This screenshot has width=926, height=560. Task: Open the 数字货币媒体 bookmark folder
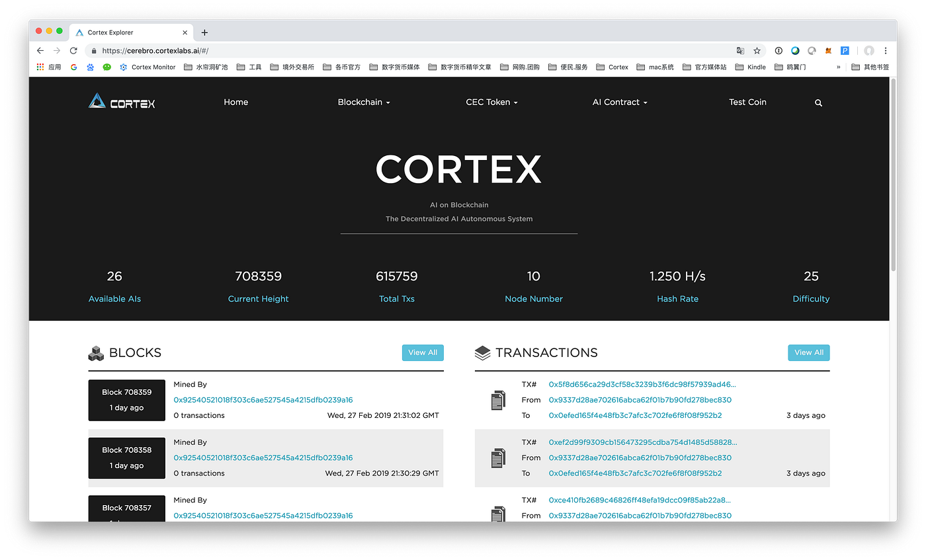[394, 67]
